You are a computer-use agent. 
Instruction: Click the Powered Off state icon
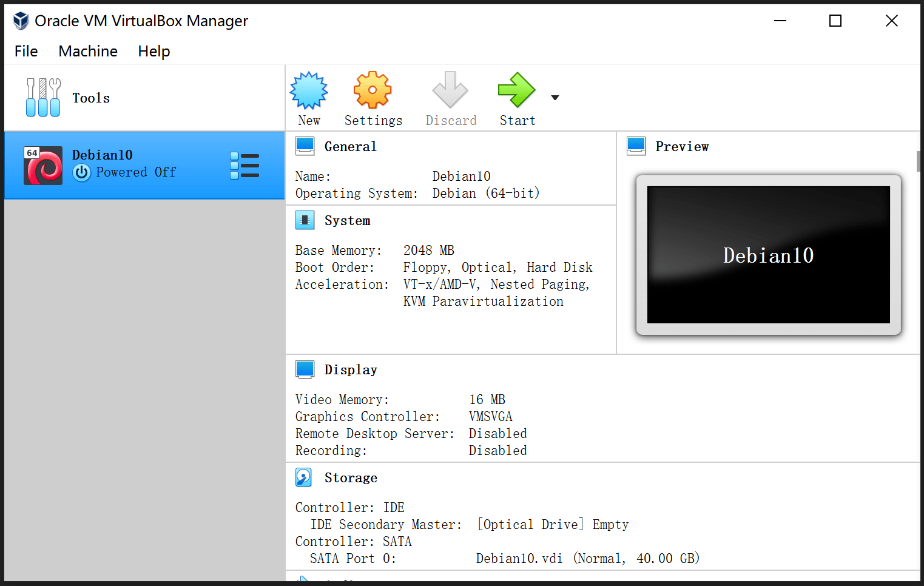[82, 173]
